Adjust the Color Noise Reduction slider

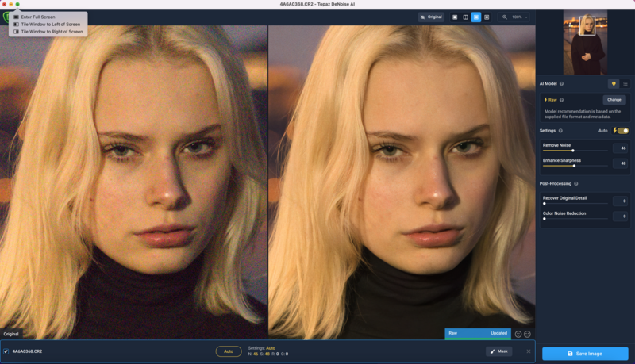(x=575, y=219)
